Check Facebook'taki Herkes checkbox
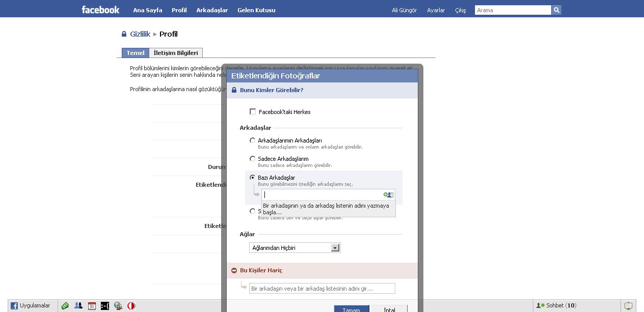 point(253,111)
